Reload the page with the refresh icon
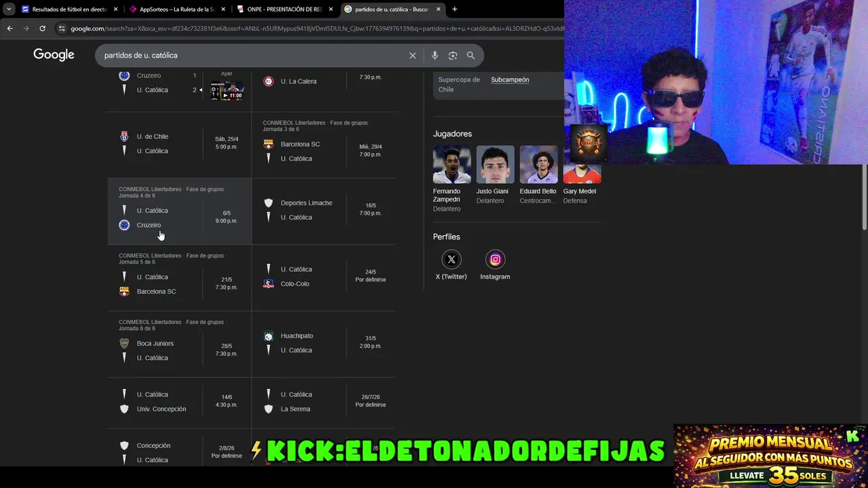 (x=42, y=28)
